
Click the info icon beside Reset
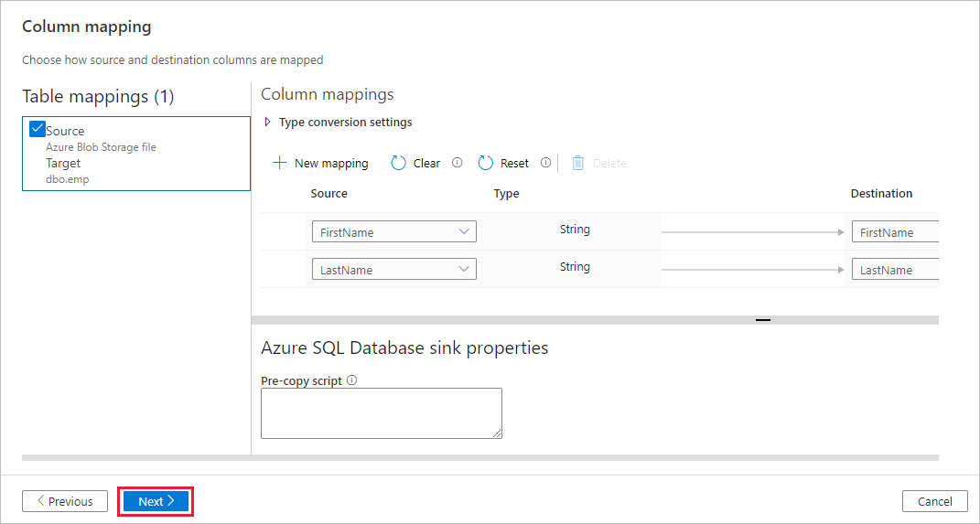[546, 163]
